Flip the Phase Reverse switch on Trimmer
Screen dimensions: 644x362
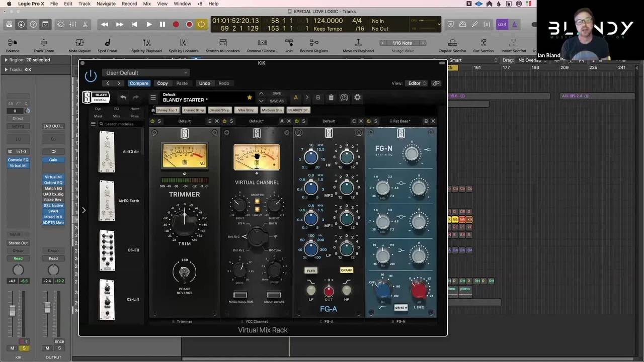[x=184, y=272]
